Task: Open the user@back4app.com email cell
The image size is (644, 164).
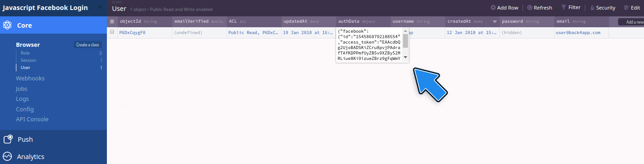Action: (x=581, y=33)
